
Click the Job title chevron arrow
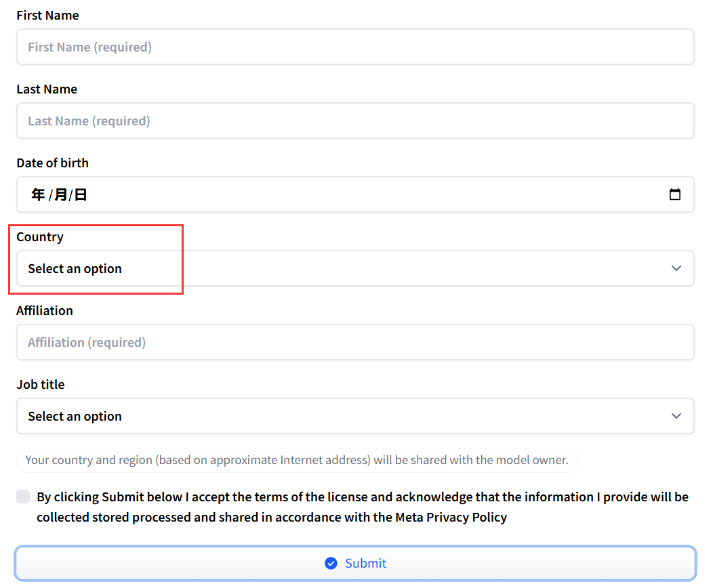tap(676, 416)
